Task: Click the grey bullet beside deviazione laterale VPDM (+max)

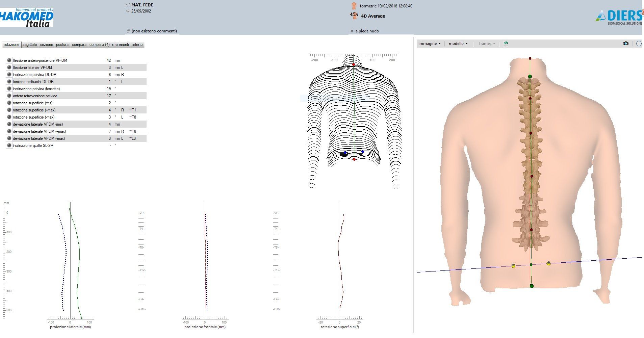Action: coord(9,131)
